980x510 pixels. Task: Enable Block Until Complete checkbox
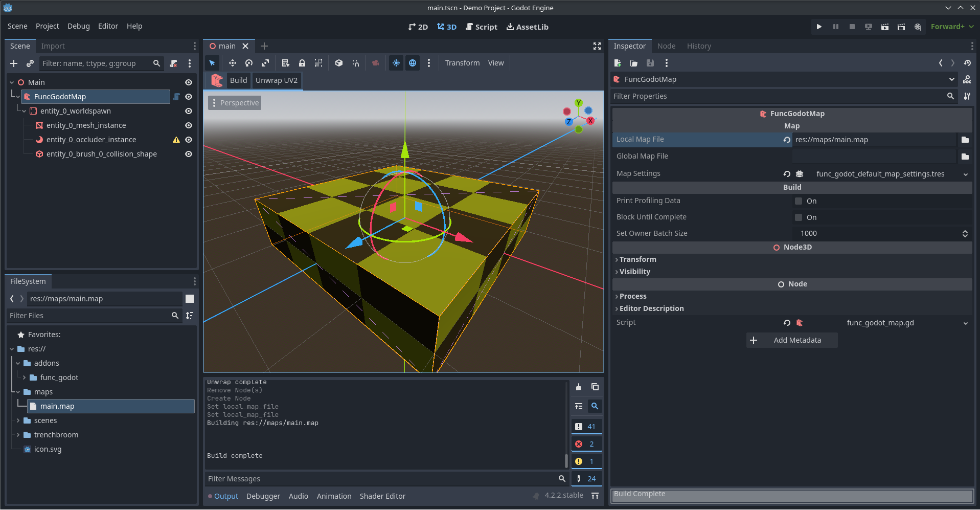799,217
